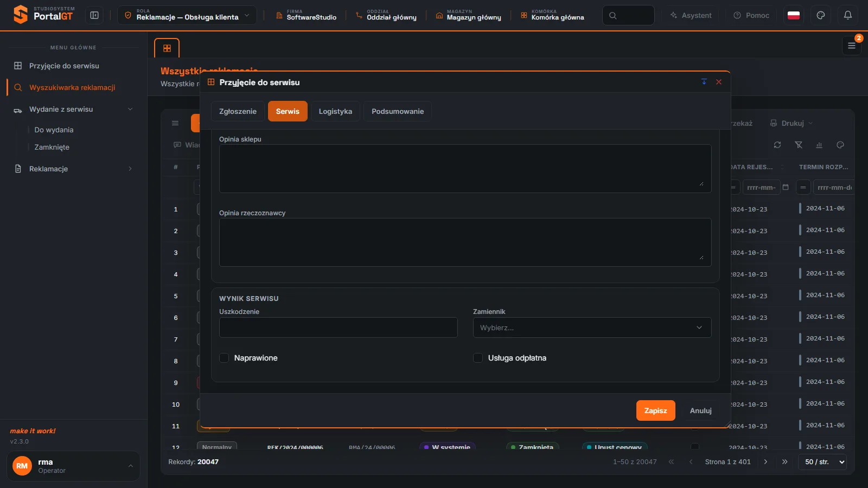Refresh the table with reload icon

[777, 145]
